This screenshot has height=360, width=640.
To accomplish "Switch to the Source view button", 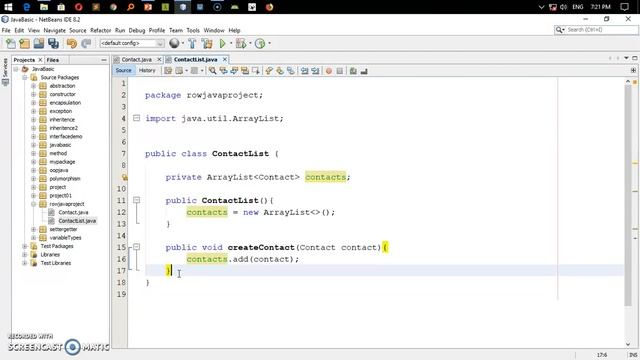I will 124,71.
